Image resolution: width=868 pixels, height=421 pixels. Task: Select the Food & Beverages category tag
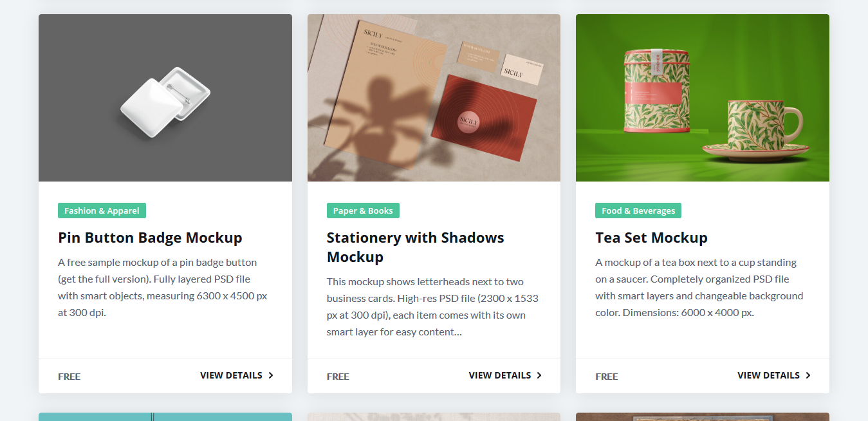638,210
